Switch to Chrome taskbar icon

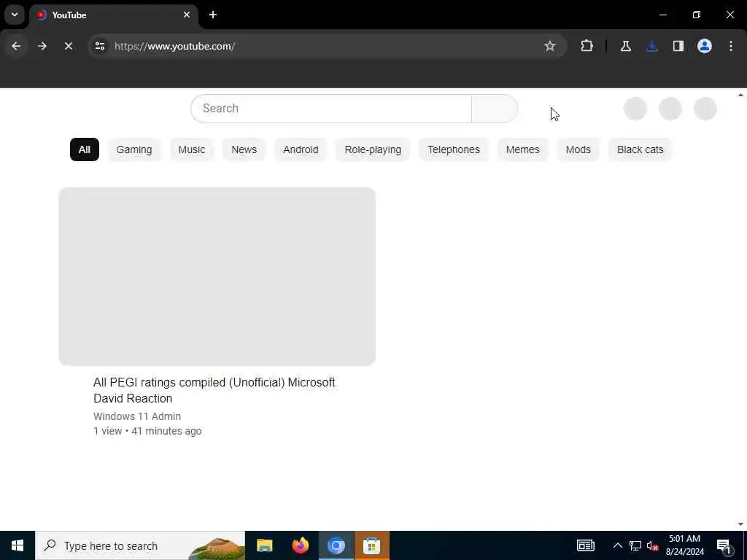(x=336, y=545)
